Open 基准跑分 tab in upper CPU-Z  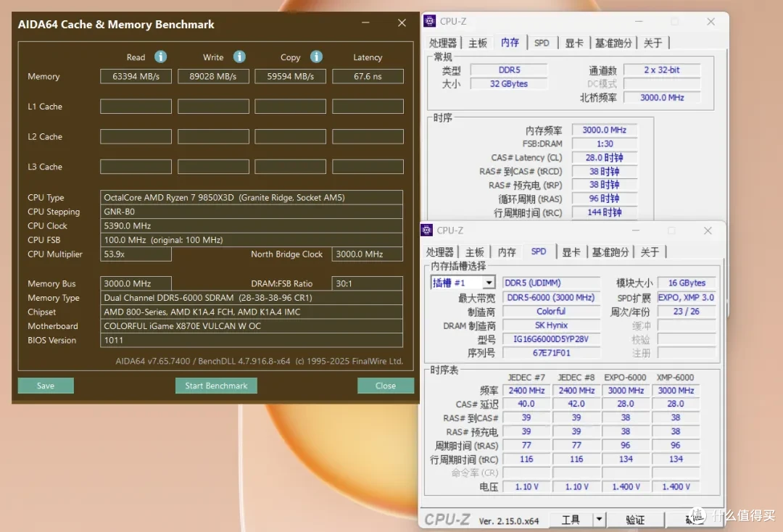click(x=613, y=43)
